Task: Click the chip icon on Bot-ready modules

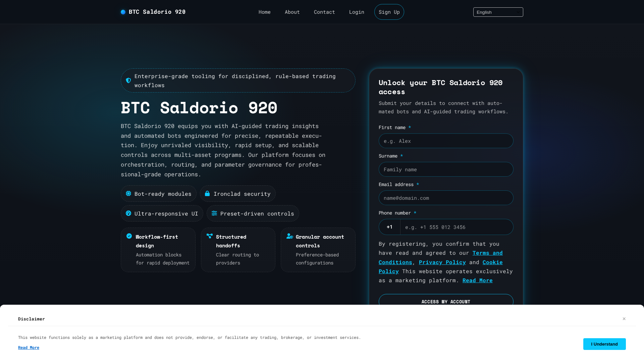Action: pyautogui.click(x=128, y=193)
